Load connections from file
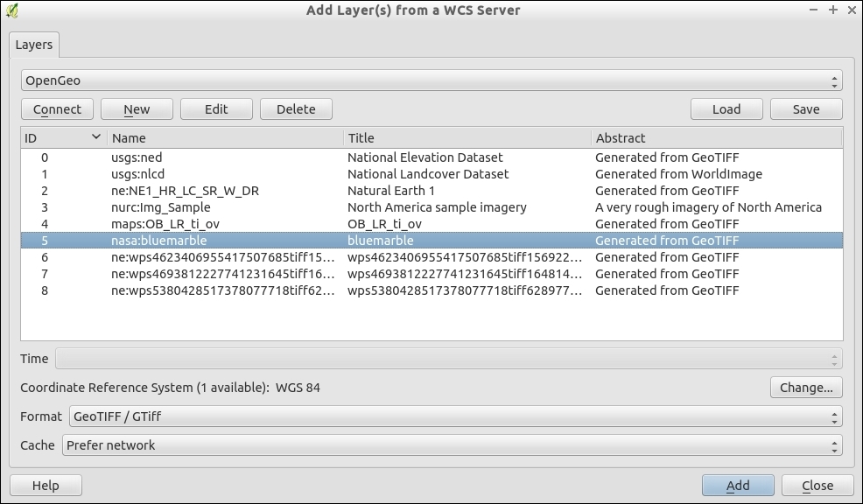 (726, 109)
